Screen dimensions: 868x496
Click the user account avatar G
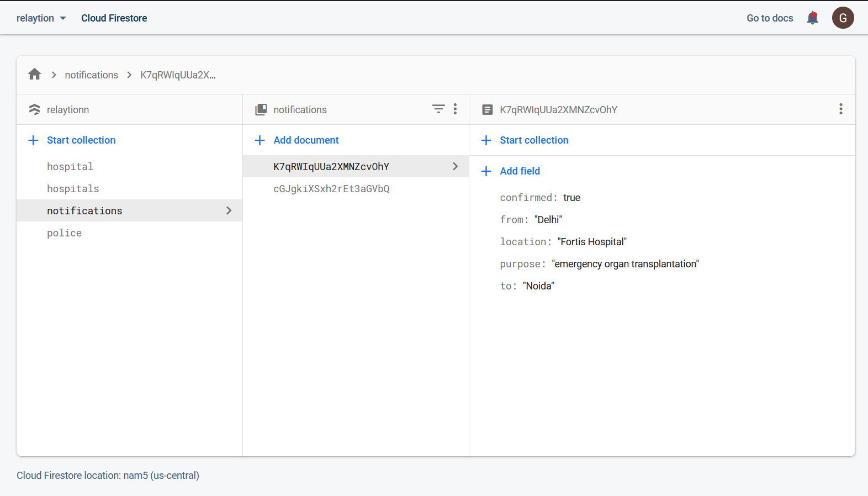point(843,18)
